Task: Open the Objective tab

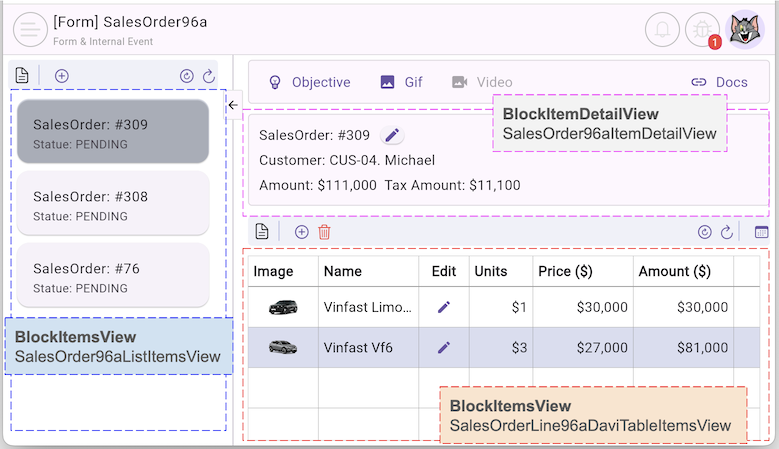Action: point(309,82)
